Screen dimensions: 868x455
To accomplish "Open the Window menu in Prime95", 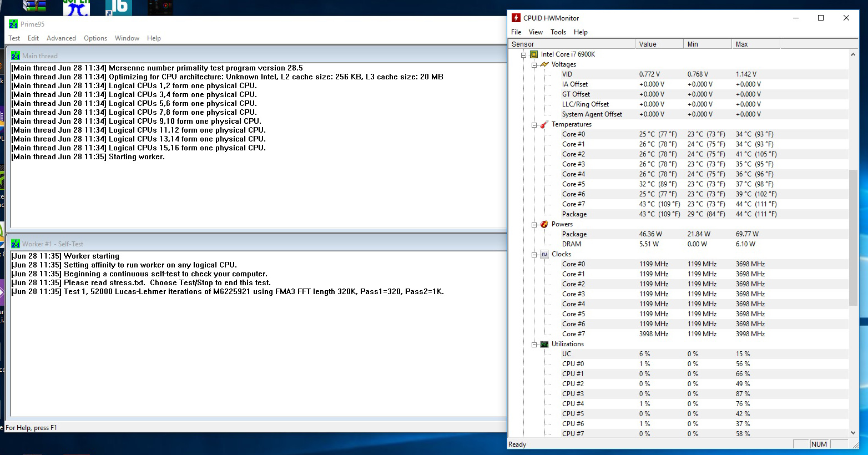I will click(127, 38).
